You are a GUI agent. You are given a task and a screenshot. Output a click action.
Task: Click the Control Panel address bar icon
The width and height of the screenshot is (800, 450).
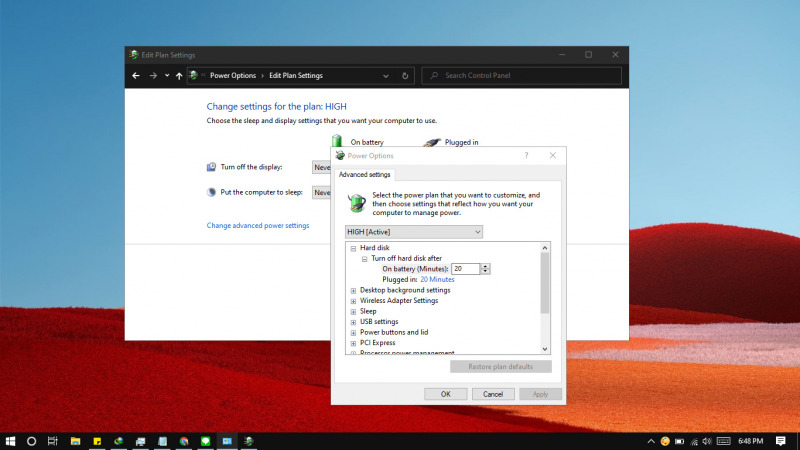[193, 76]
